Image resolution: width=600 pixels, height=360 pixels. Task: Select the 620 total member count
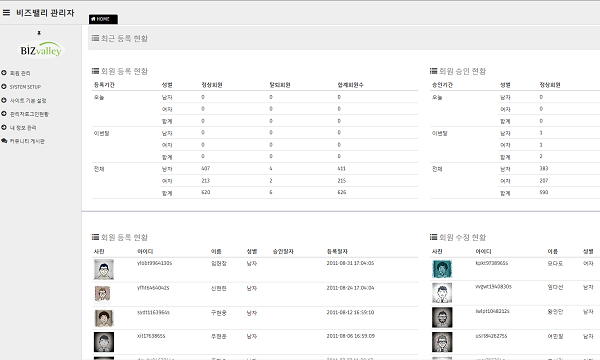[x=205, y=192]
